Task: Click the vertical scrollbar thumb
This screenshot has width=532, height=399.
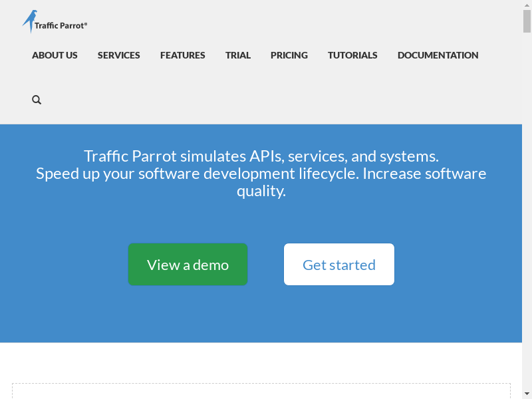Action: pos(527,21)
